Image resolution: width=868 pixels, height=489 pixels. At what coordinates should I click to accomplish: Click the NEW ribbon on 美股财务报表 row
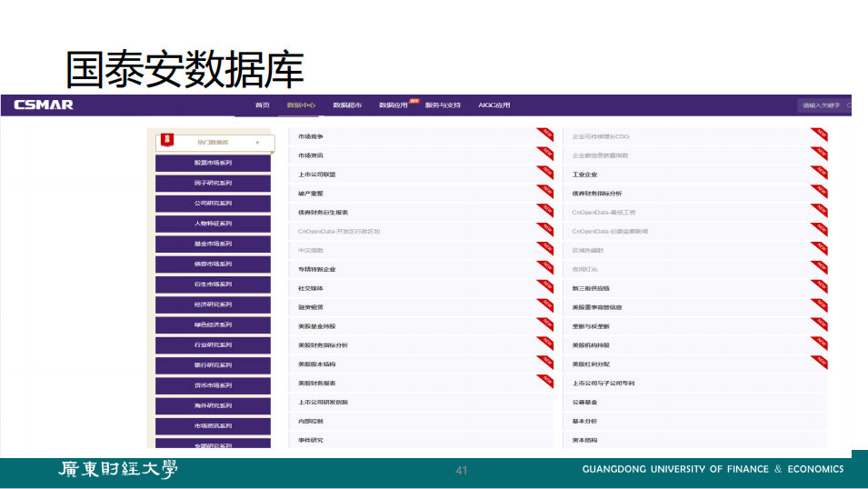coord(545,381)
